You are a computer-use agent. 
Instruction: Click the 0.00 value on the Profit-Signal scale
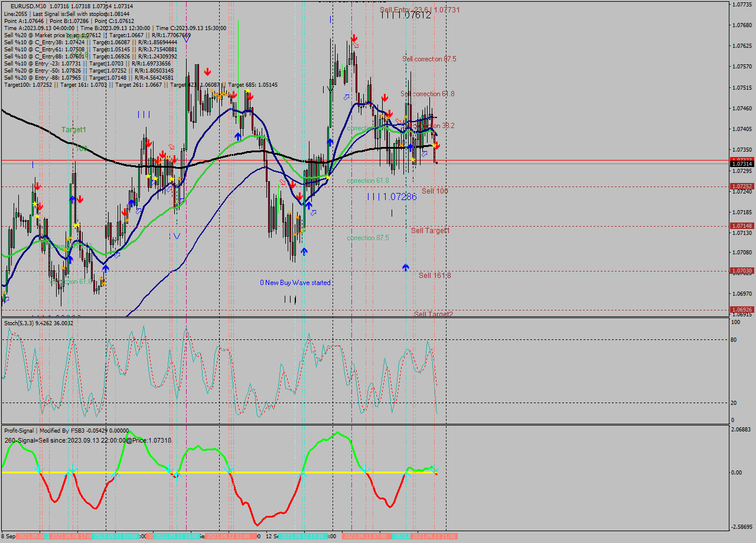[737, 473]
